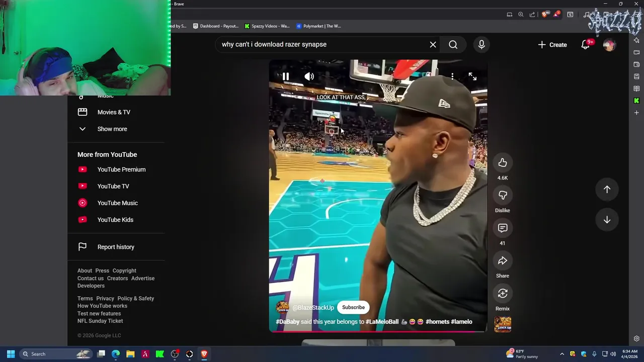
Task: Open the comments with 41 replies
Action: point(503,228)
